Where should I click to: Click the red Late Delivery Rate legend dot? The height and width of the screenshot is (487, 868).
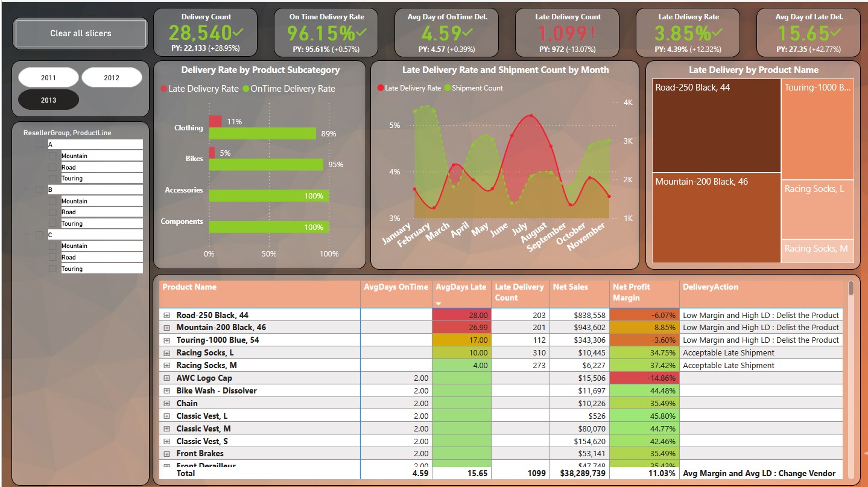coord(381,88)
